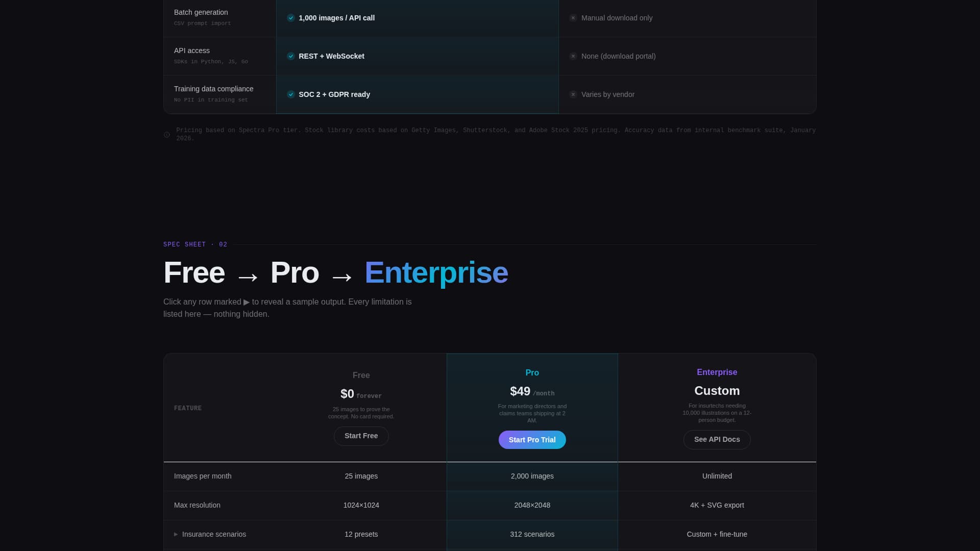
Task: Click the Start Free button
Action: (x=361, y=436)
